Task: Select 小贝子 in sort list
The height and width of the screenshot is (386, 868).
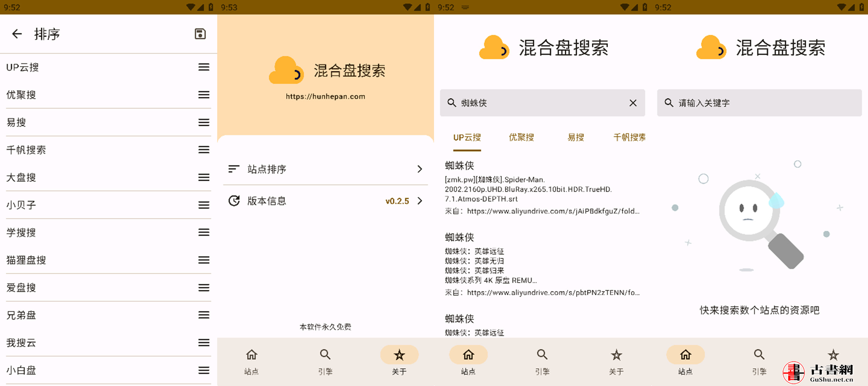Action: click(21, 205)
